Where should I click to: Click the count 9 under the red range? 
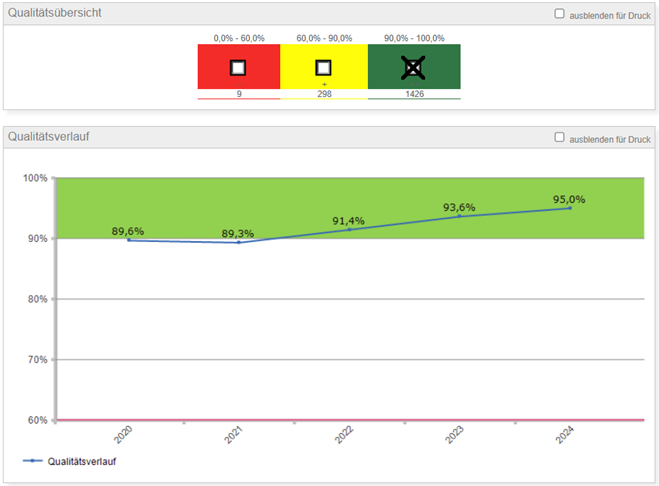pyautogui.click(x=238, y=93)
